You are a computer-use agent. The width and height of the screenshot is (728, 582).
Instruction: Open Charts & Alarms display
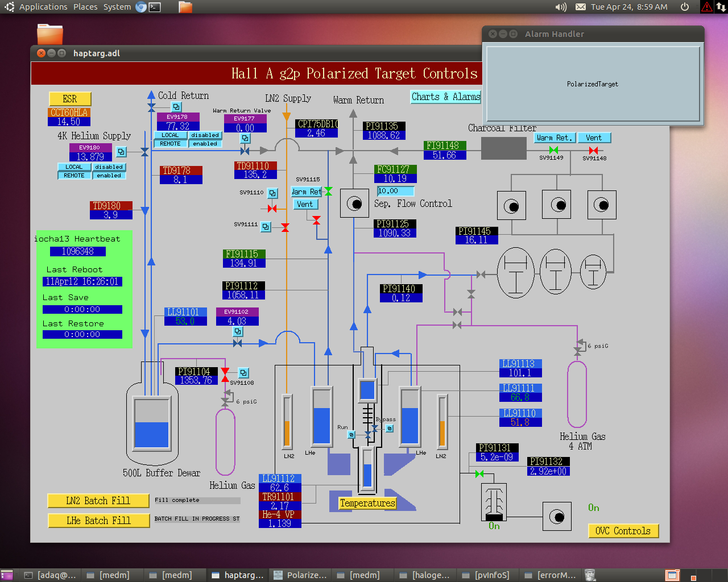(x=446, y=97)
